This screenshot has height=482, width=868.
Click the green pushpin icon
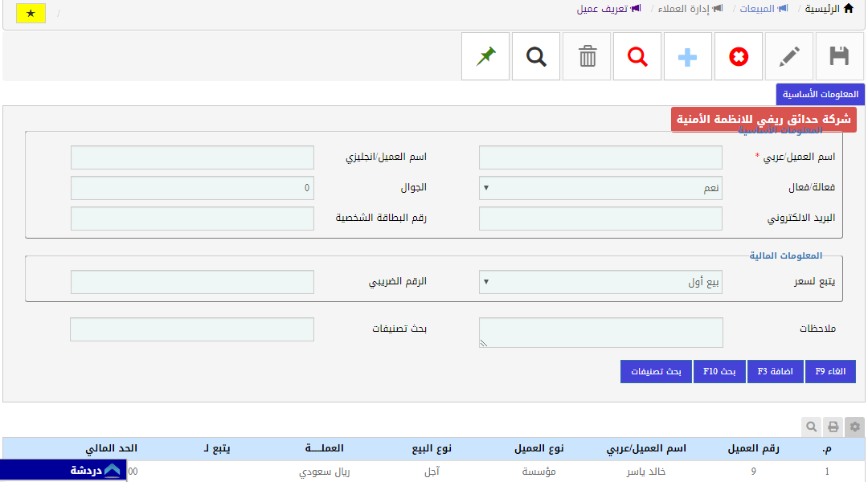[485, 56]
